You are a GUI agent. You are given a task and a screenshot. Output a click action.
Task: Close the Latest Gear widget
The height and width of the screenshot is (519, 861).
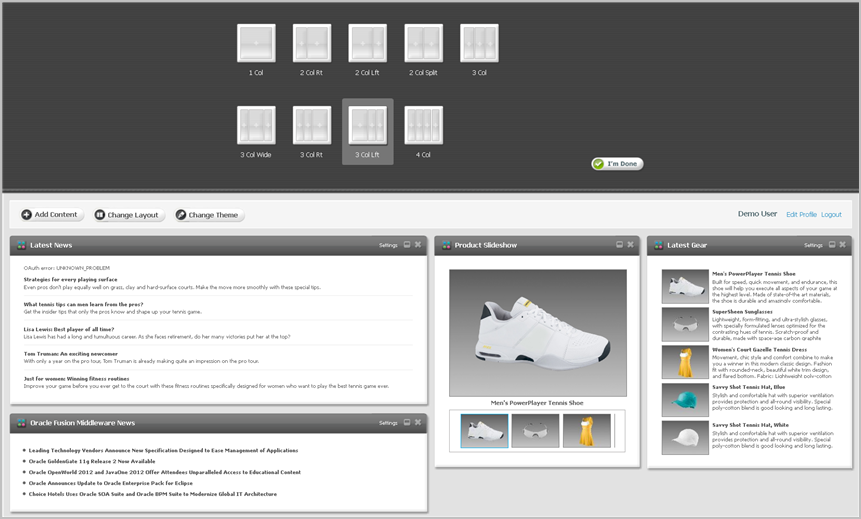tap(842, 245)
